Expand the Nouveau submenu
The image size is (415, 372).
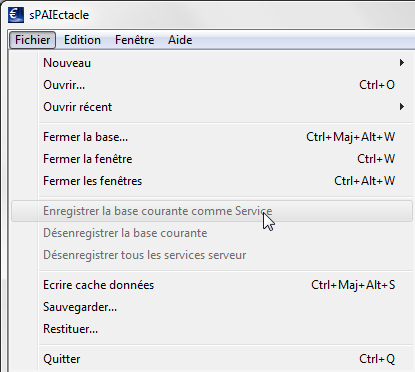click(x=212, y=63)
